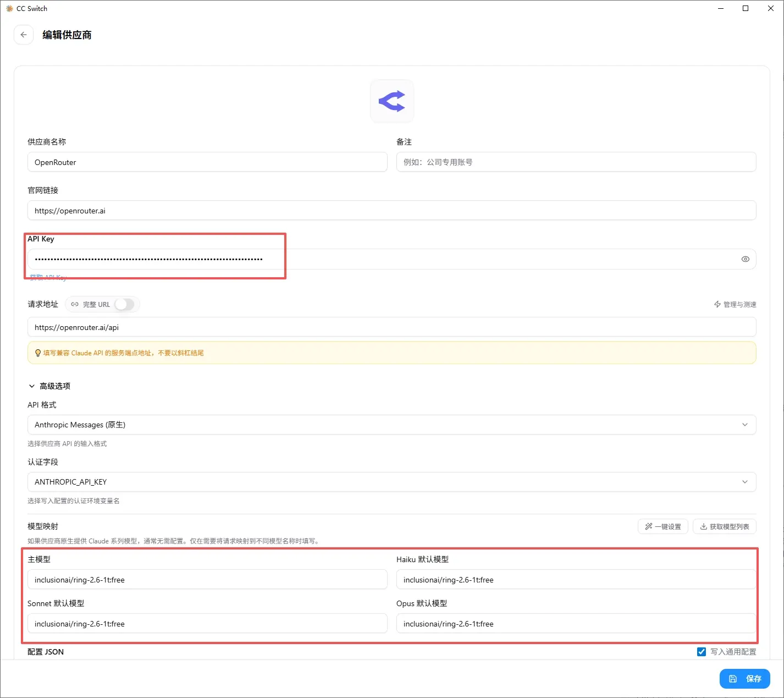Click the 模型映射 section heading
This screenshot has width=784, height=698.
click(43, 526)
